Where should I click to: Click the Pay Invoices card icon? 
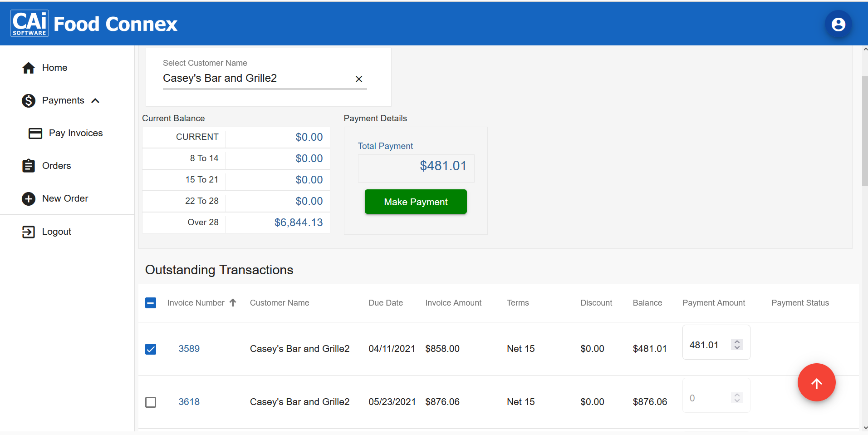point(35,133)
